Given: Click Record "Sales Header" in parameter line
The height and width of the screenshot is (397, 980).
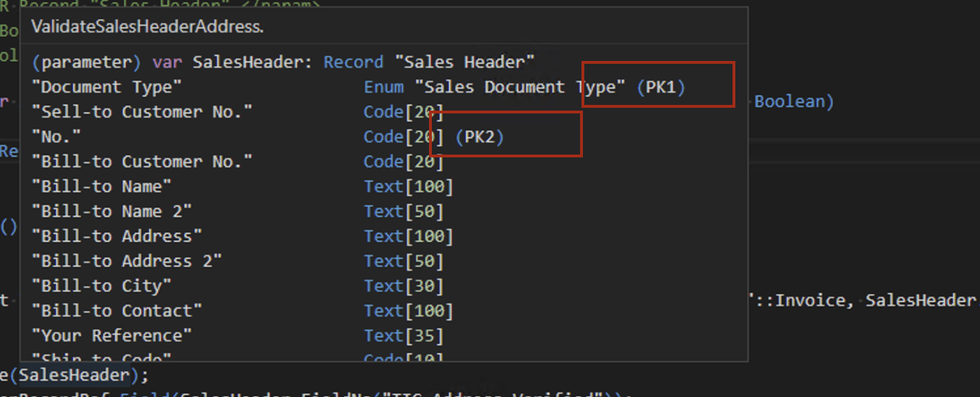Looking at the screenshot, I should pyautogui.click(x=429, y=62).
